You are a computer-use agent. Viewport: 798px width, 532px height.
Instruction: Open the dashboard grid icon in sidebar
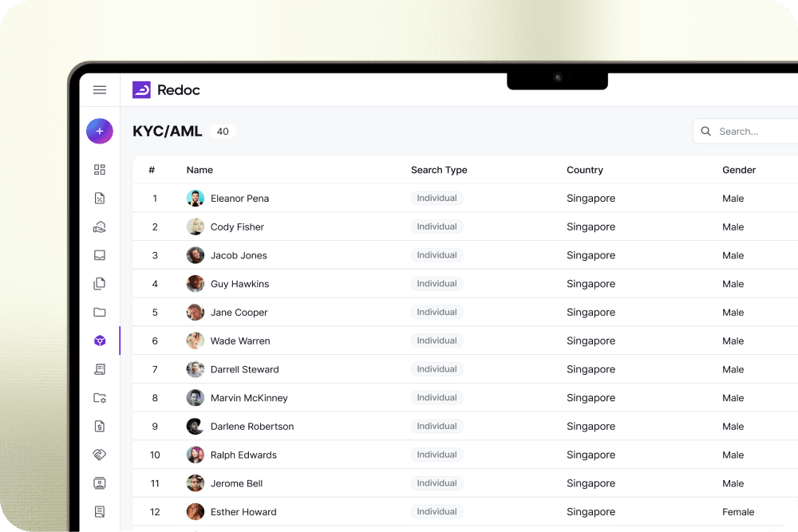[99, 170]
